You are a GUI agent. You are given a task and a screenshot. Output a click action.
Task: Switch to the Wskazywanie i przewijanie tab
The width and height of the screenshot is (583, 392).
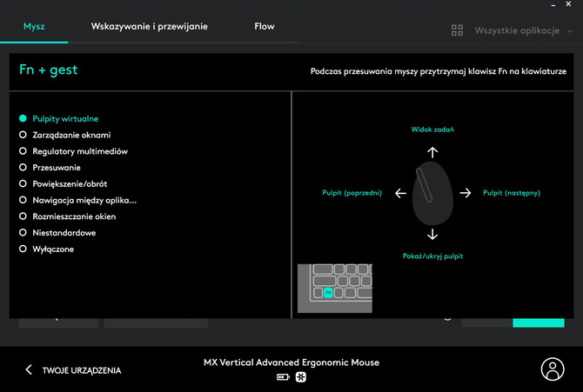point(150,26)
